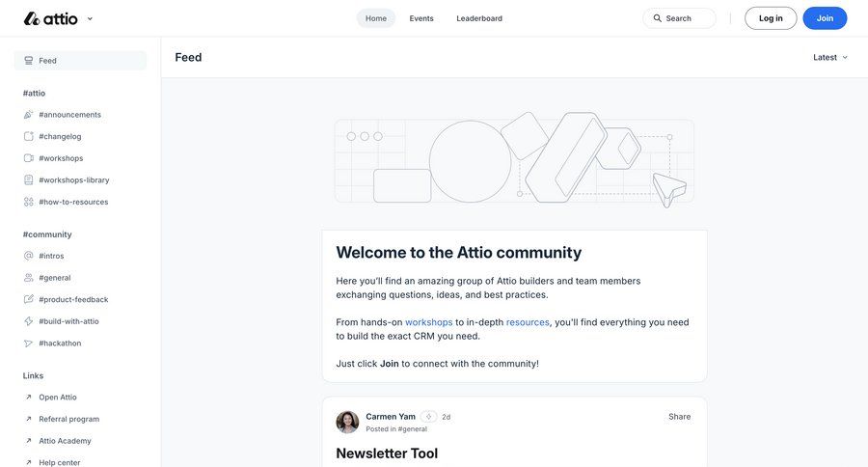Click the Links section heading
Image resolution: width=868 pixels, height=467 pixels.
[x=33, y=375]
